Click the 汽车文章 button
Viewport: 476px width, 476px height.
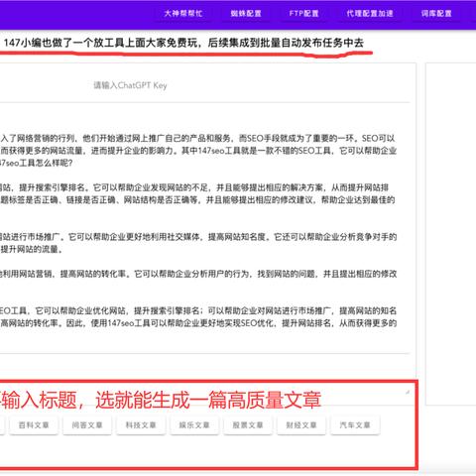355,425
